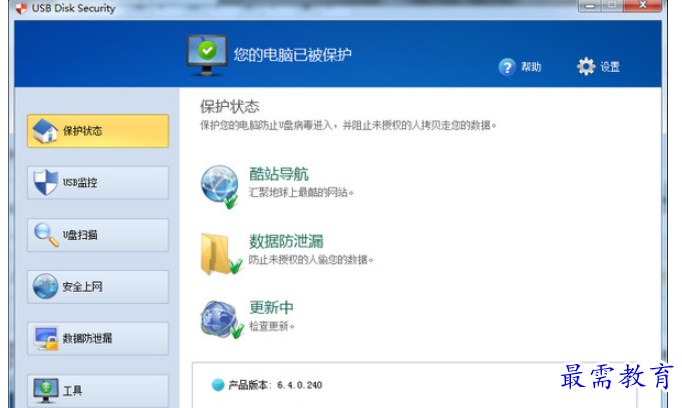This screenshot has height=408, width=682.
Task: Click the 保护状态 page heading
Action: [229, 107]
